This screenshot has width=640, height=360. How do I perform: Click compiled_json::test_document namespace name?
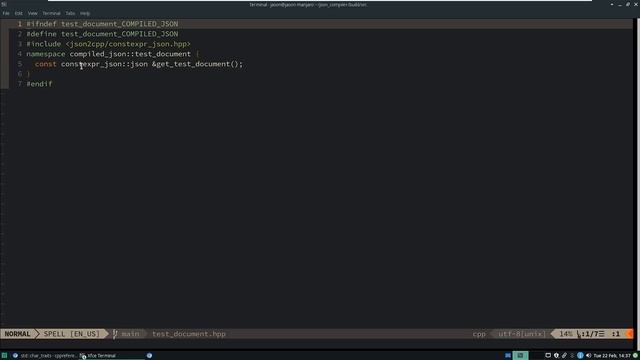pyautogui.click(x=130, y=54)
